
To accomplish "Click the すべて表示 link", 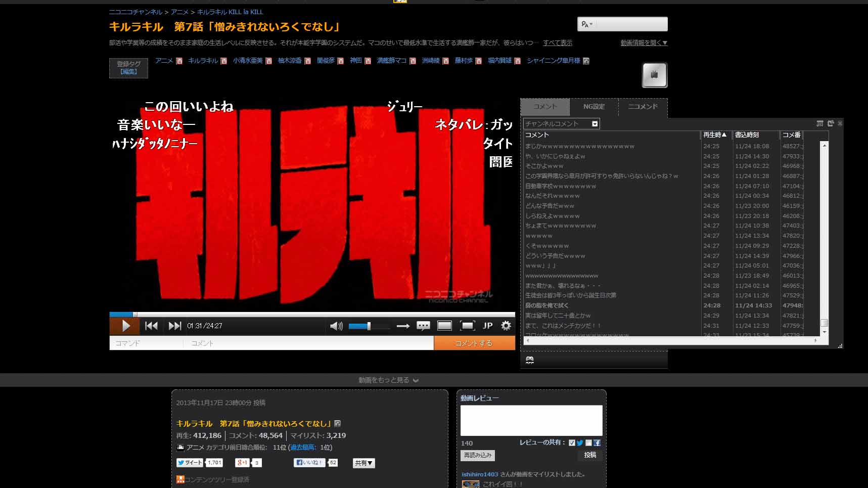I will 558,43.
